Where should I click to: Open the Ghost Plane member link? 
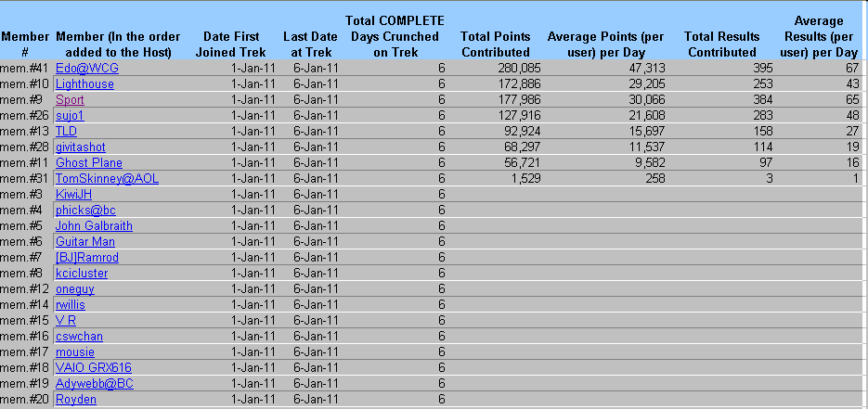(x=88, y=163)
